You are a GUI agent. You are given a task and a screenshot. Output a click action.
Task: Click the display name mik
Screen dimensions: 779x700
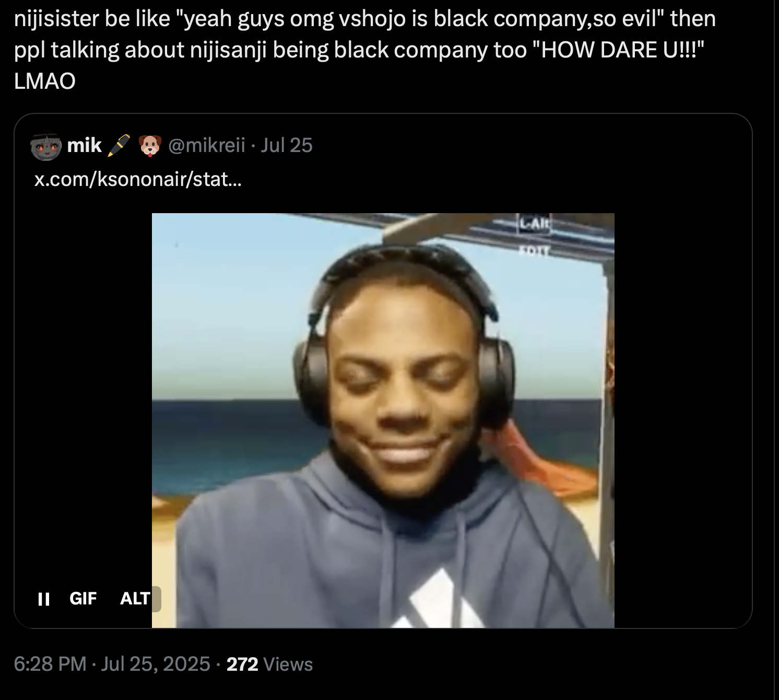coord(84,145)
